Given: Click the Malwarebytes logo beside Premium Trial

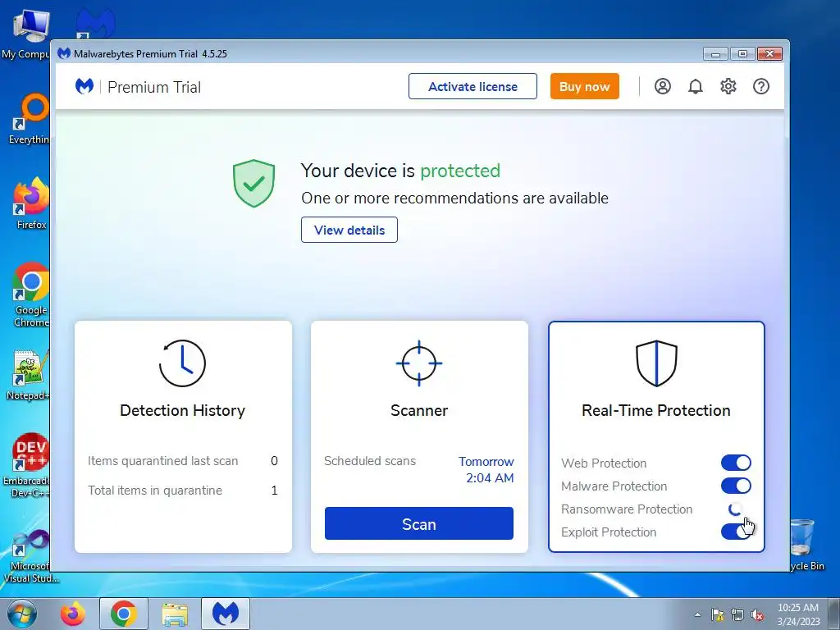Looking at the screenshot, I should (84, 86).
